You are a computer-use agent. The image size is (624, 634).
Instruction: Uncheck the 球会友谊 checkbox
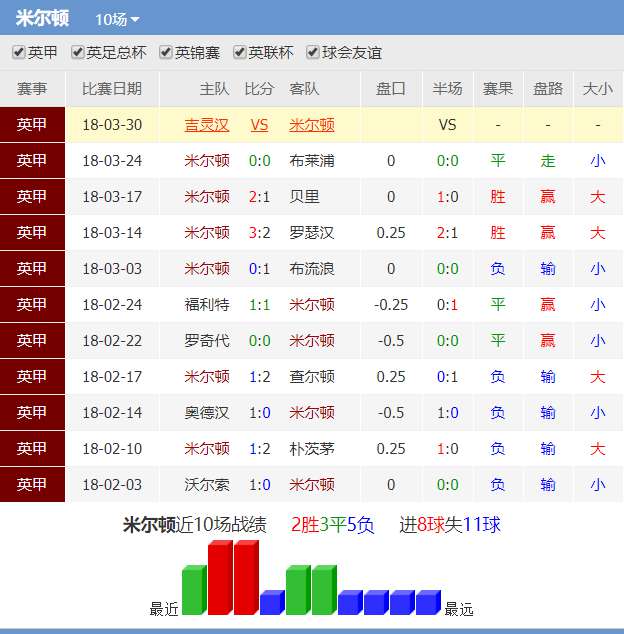point(313,53)
